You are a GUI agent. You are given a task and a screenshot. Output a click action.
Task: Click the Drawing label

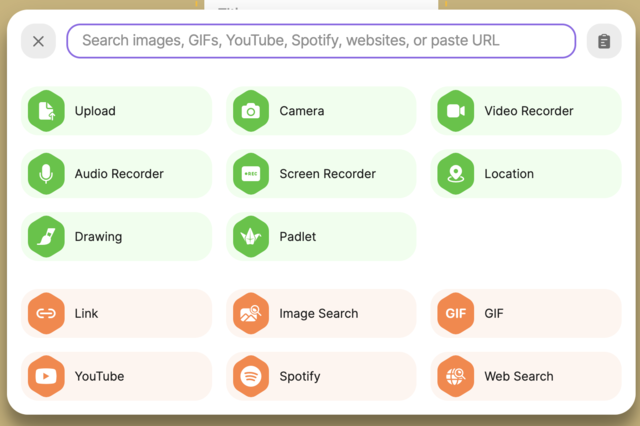98,237
